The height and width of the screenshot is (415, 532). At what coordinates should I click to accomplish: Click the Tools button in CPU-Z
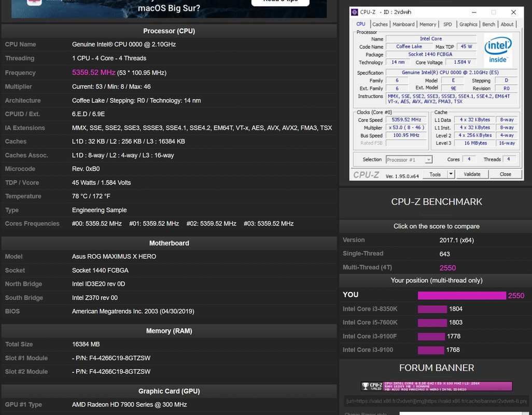point(435,174)
